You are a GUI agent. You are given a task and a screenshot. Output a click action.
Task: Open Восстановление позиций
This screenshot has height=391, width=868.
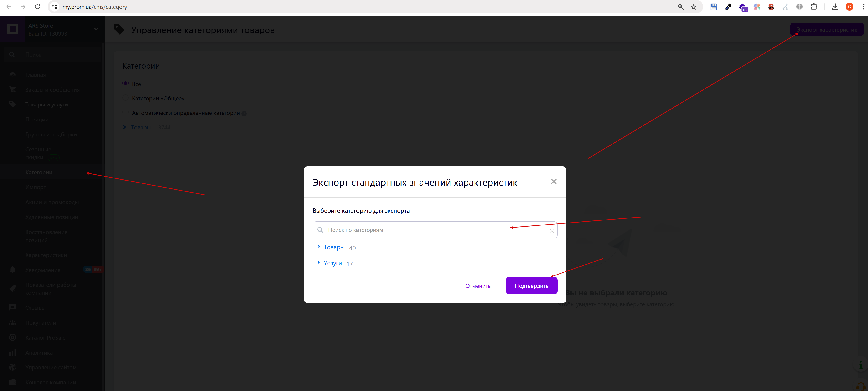tap(46, 236)
